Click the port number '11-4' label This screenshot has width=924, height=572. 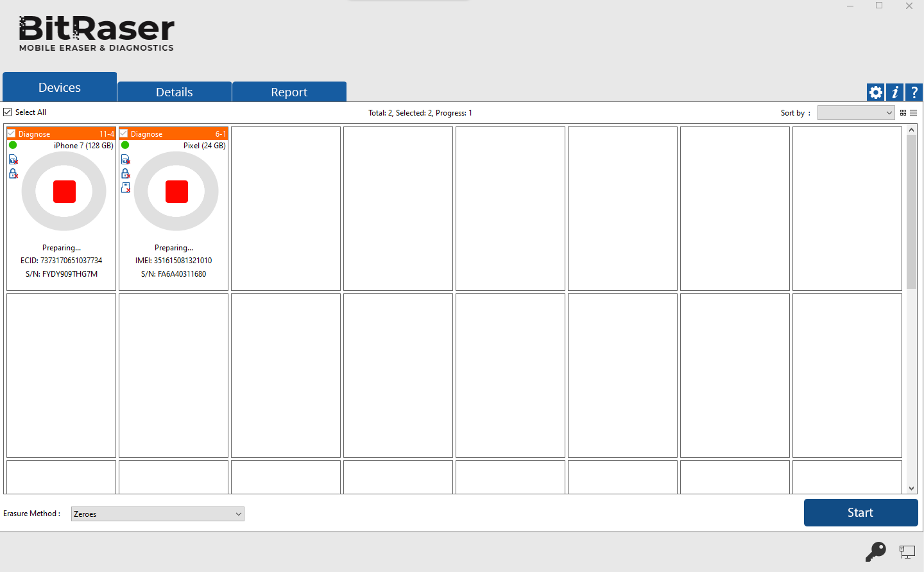[107, 134]
